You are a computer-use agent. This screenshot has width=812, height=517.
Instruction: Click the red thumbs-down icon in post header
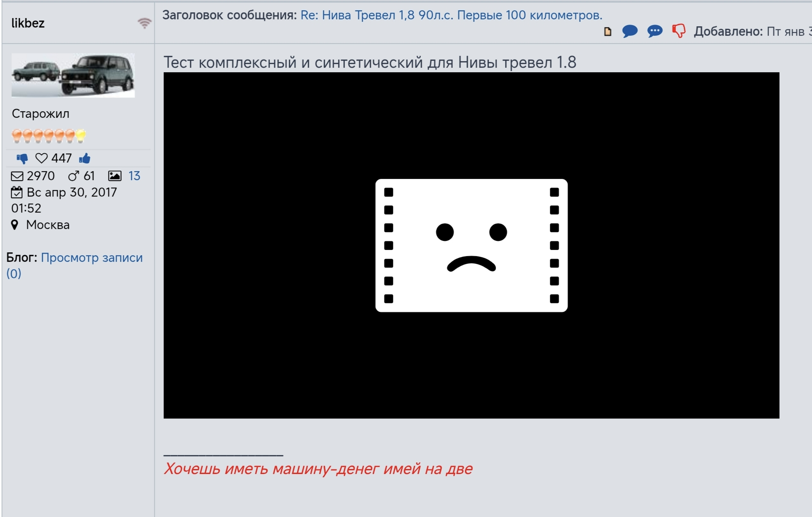(x=679, y=31)
